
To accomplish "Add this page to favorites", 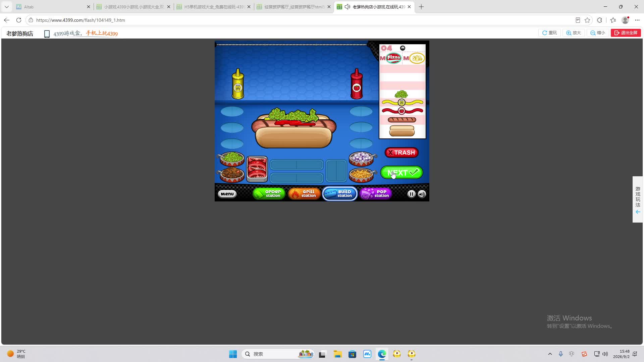I will [587, 20].
